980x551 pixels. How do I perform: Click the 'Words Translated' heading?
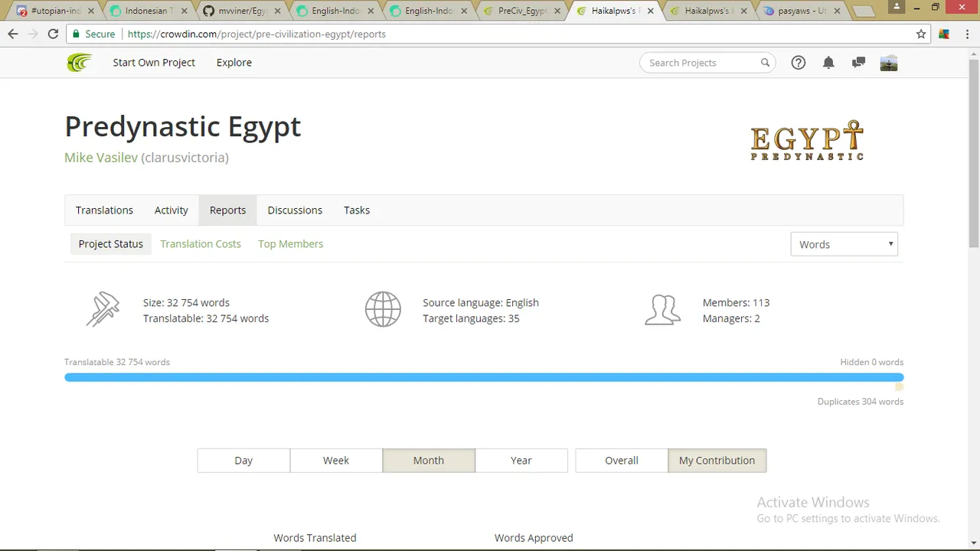coord(315,537)
